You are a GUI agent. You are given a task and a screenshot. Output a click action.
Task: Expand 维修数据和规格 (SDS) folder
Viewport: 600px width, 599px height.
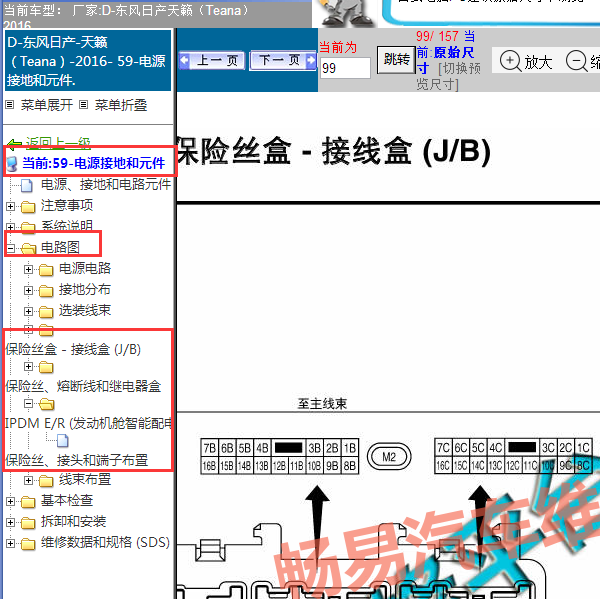(10, 543)
